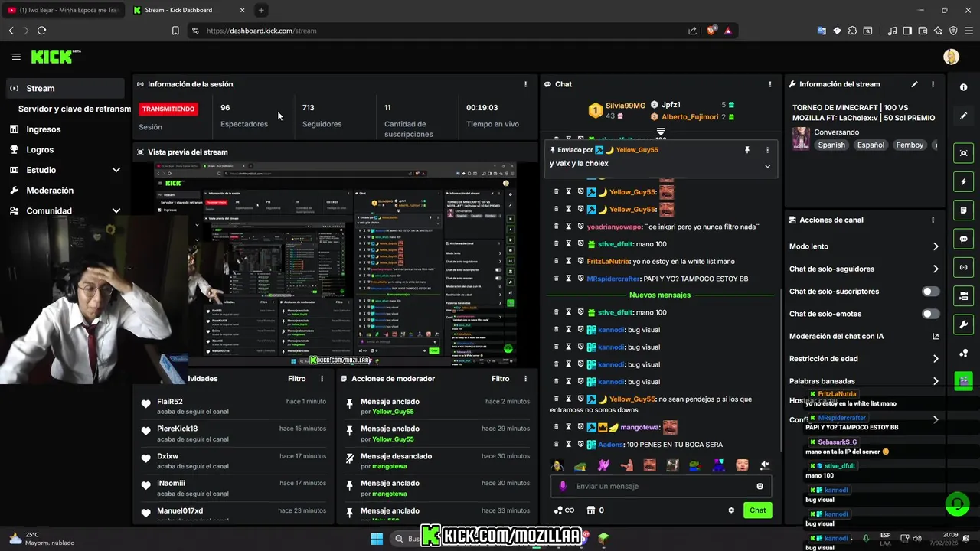
Task: Toggle Chat de solo-suscriptores
Action: pos(930,292)
